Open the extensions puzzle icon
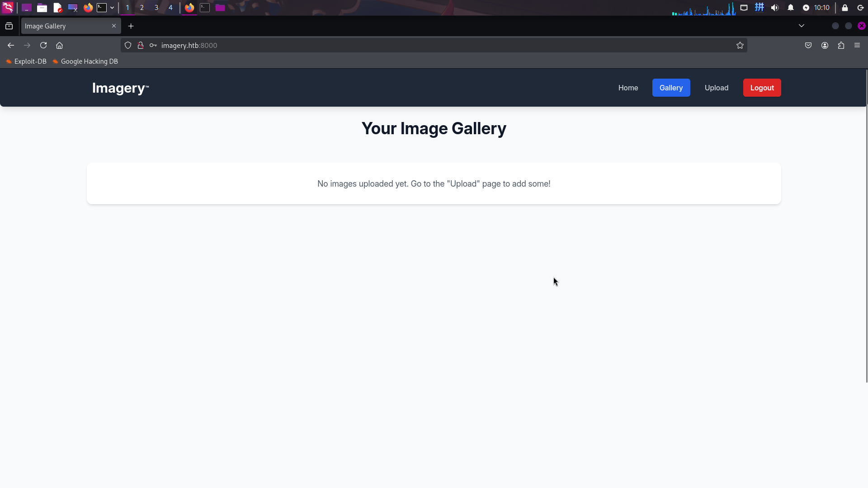This screenshot has height=488, width=868. 841,45
